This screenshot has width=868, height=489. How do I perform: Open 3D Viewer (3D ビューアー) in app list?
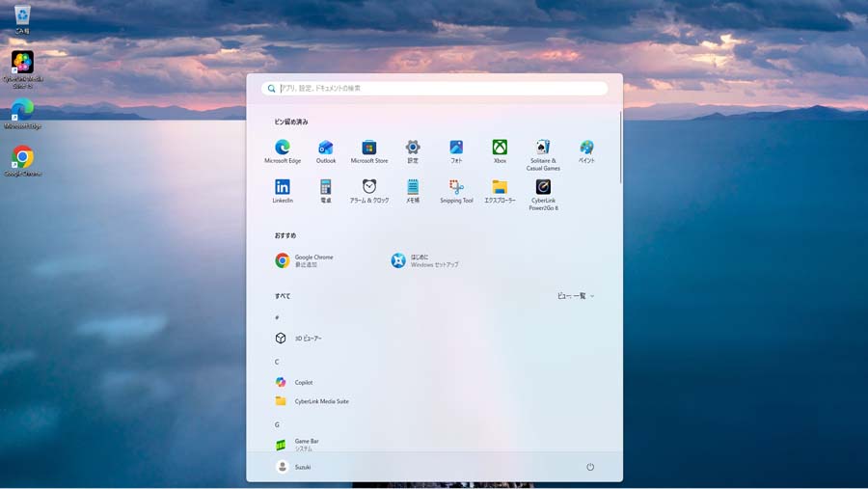[298, 338]
